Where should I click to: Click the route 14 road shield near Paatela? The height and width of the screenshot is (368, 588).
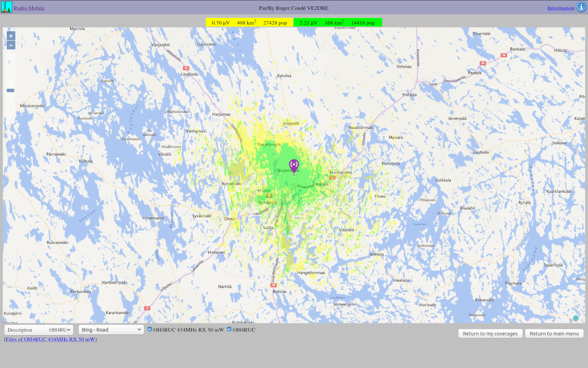pyautogui.click(x=483, y=63)
